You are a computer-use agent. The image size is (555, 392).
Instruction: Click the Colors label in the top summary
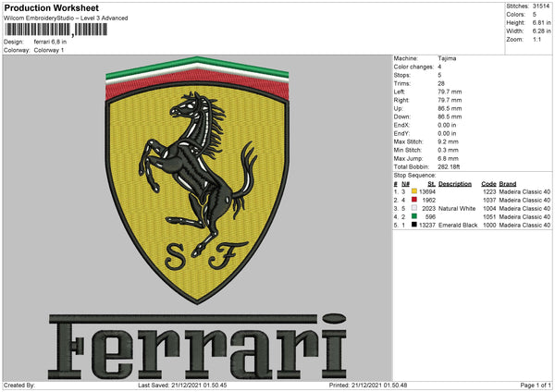[516, 15]
